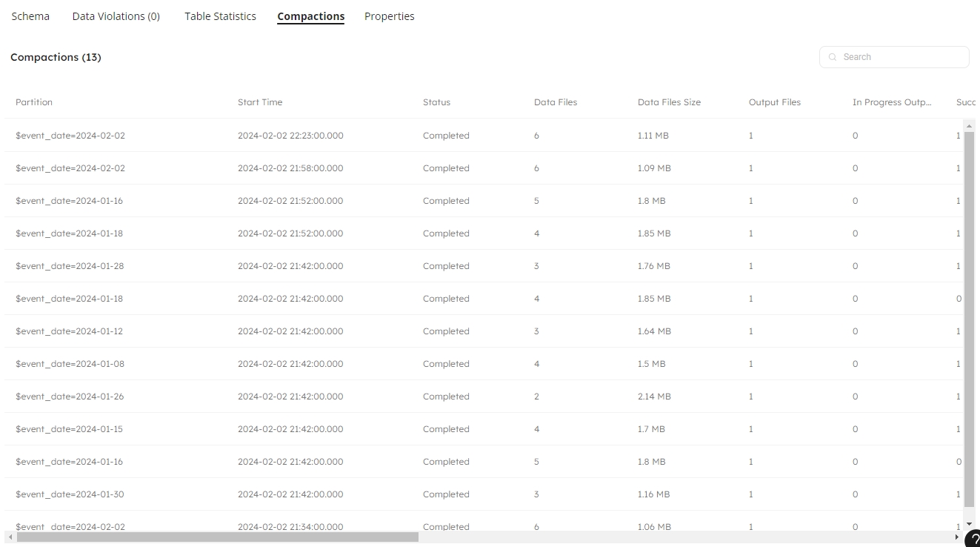
Task: Focus the Search input field
Action: 900,57
